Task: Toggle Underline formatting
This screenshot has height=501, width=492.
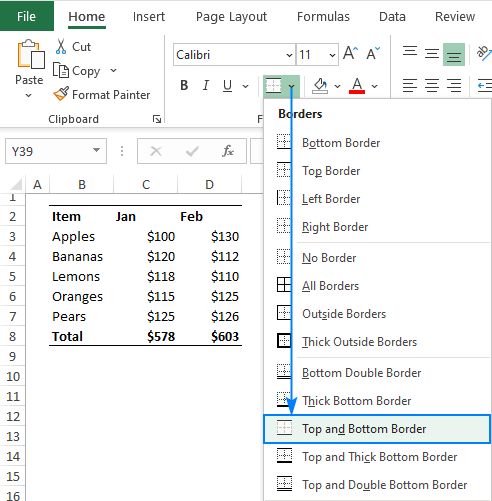Action: (x=227, y=85)
